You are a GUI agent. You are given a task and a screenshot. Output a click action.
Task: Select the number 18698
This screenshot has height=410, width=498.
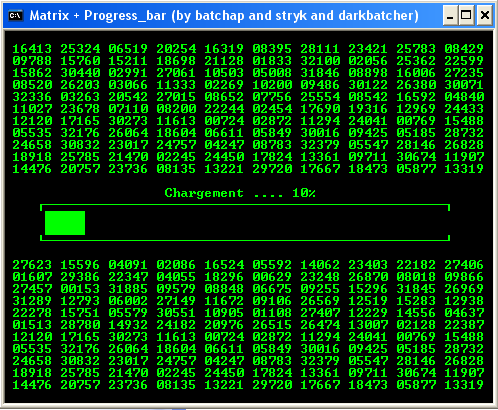(x=176, y=61)
